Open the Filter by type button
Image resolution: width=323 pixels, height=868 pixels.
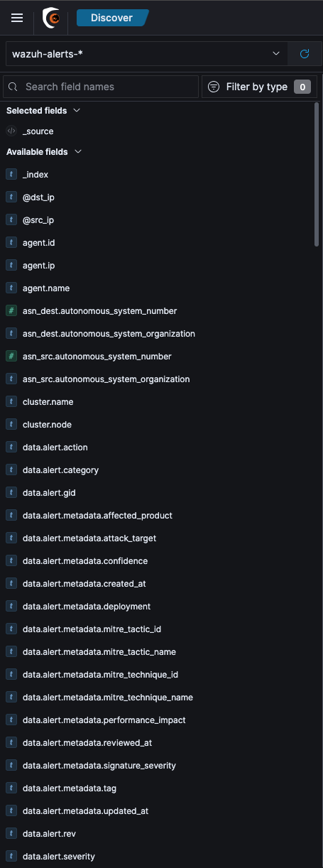pyautogui.click(x=259, y=87)
